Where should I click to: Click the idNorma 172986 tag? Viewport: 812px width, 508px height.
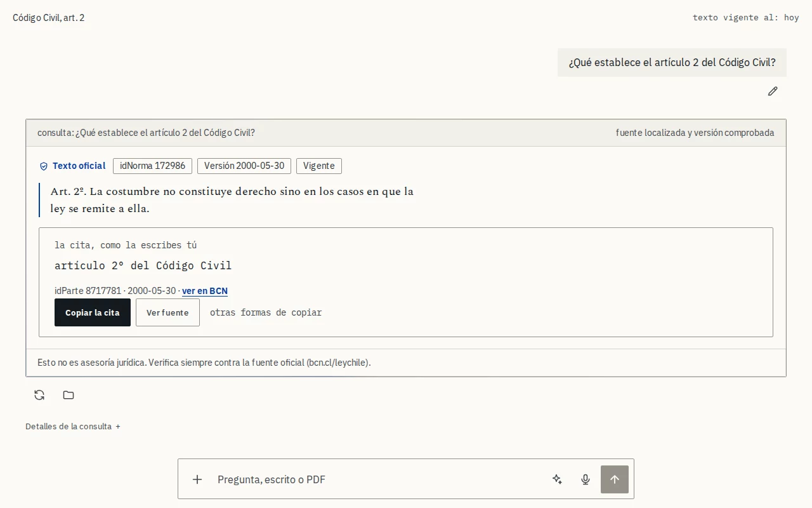click(153, 166)
